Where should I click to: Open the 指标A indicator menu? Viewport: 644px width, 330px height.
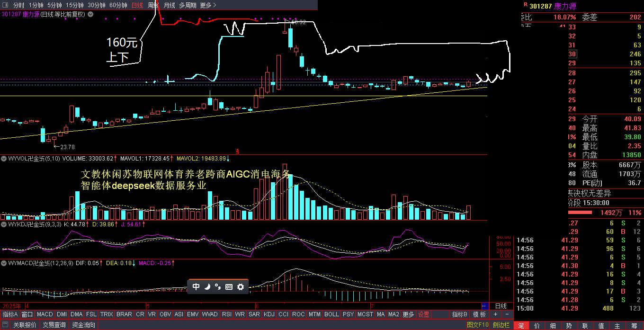coord(10,314)
